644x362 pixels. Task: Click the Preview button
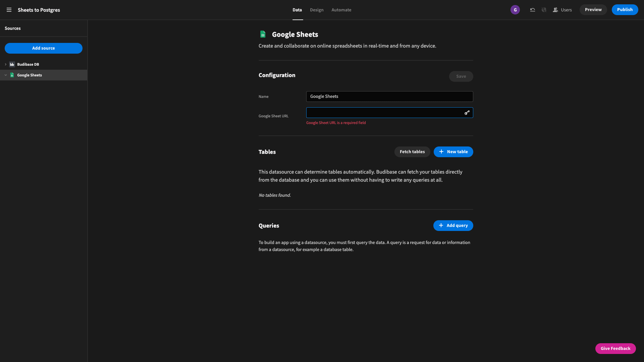(x=593, y=10)
